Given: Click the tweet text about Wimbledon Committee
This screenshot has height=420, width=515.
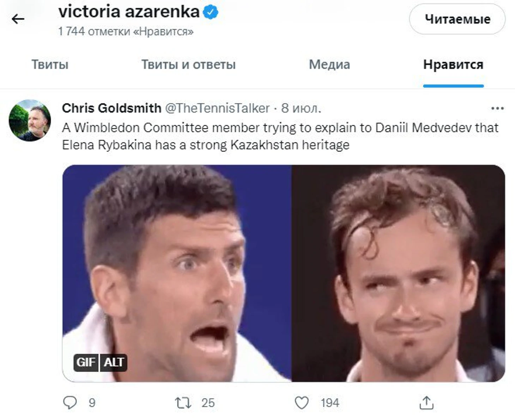Looking at the screenshot, I should [x=280, y=136].
